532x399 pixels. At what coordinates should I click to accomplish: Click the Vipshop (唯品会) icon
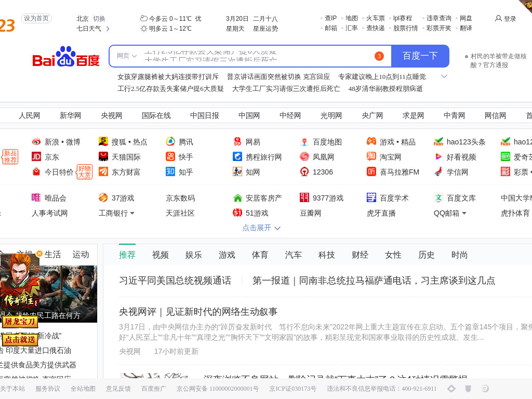[36, 197]
